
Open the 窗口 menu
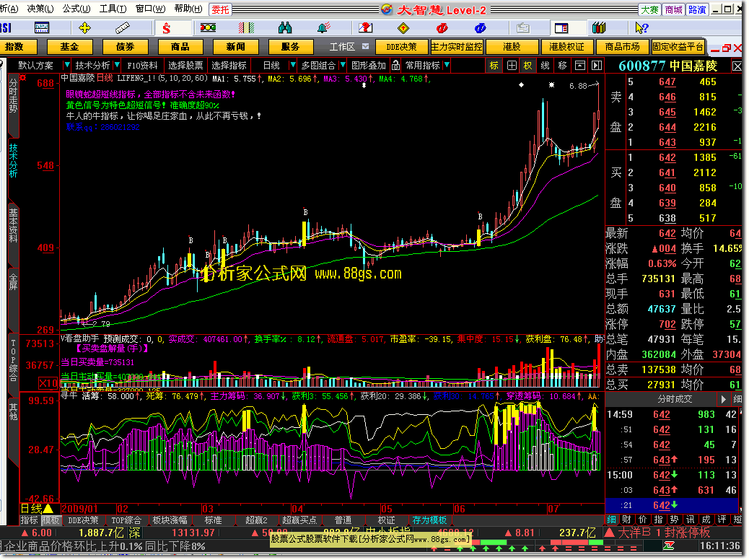[150, 9]
